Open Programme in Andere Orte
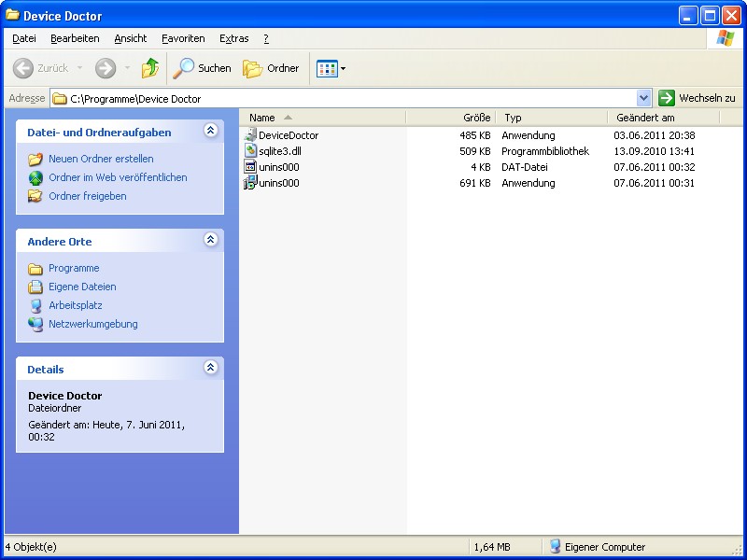Image resolution: width=747 pixels, height=560 pixels. 74,268
